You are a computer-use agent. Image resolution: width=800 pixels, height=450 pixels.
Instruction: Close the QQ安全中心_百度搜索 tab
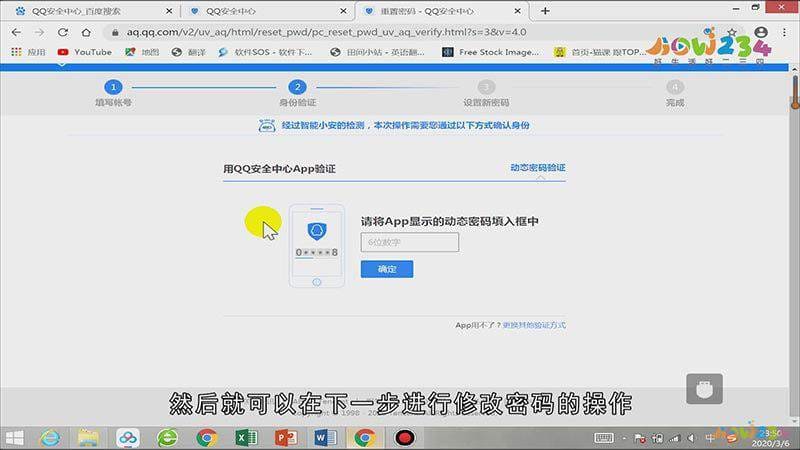(169, 11)
